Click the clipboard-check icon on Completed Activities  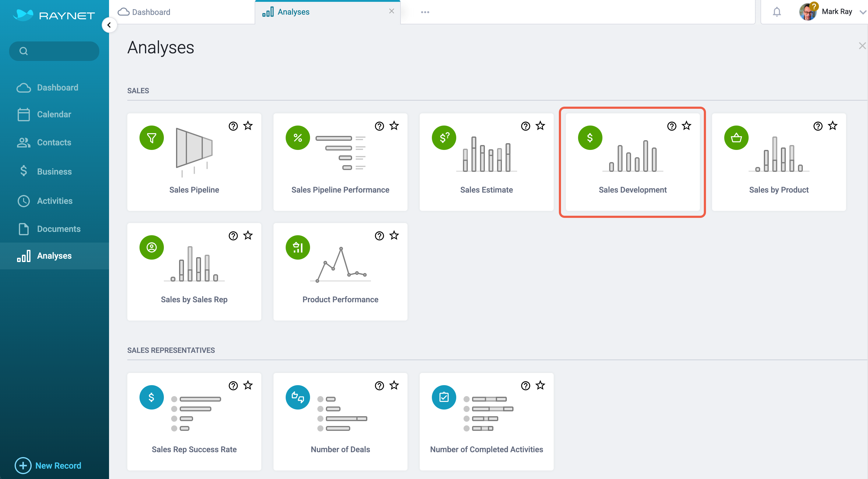(444, 397)
